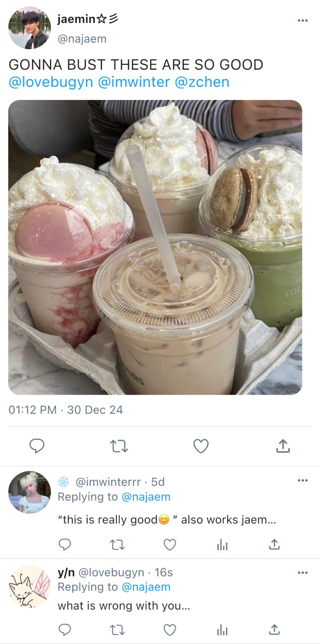Like y/n's reply to @najaem
The height and width of the screenshot is (644, 320).
click(170, 630)
